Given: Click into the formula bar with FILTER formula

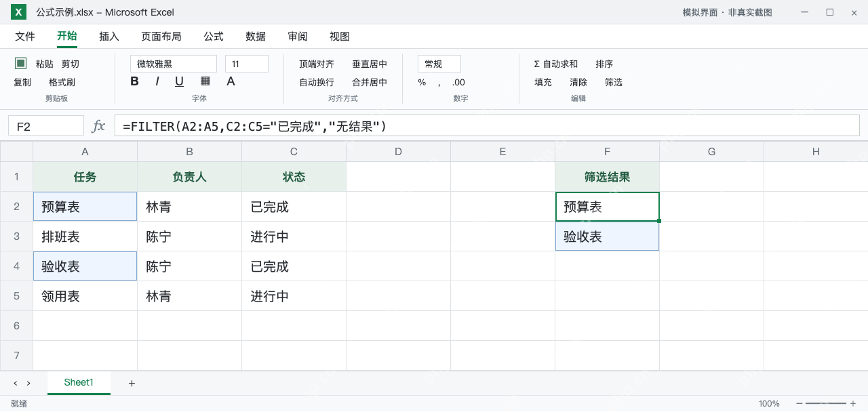Looking at the screenshot, I should [x=487, y=126].
